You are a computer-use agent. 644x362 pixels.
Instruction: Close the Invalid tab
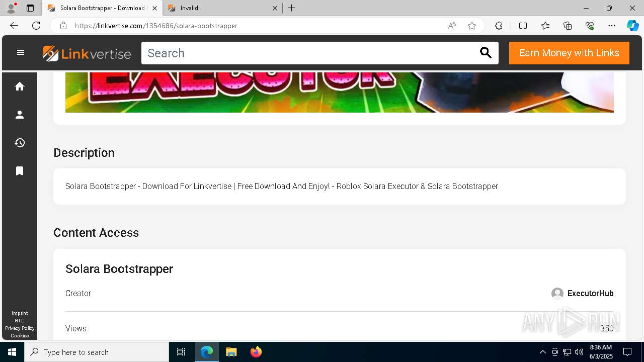(x=275, y=8)
